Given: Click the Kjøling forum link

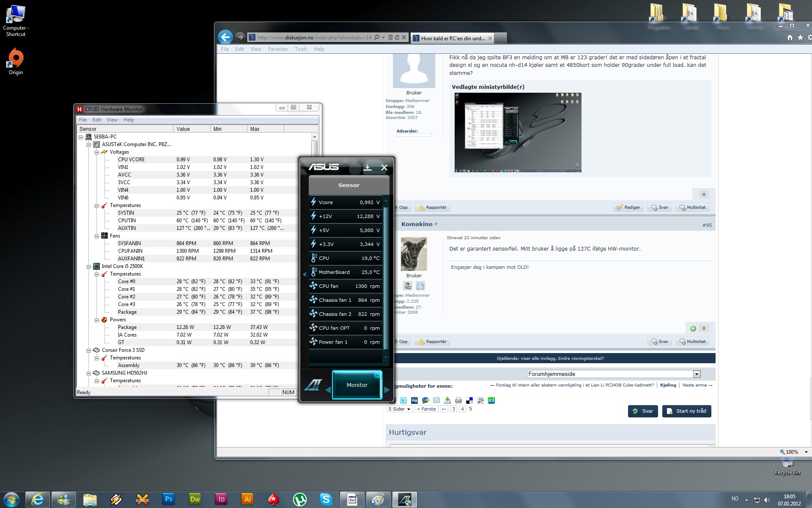Looking at the screenshot, I should pyautogui.click(x=668, y=385).
